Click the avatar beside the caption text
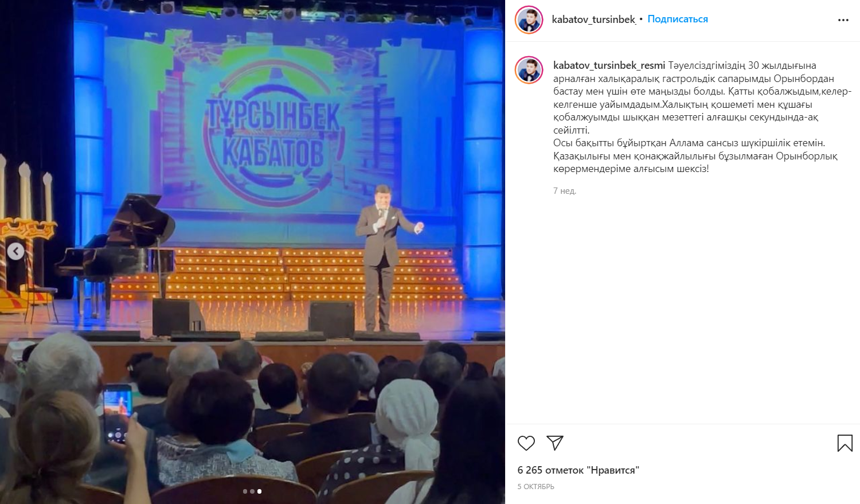 pos(529,70)
